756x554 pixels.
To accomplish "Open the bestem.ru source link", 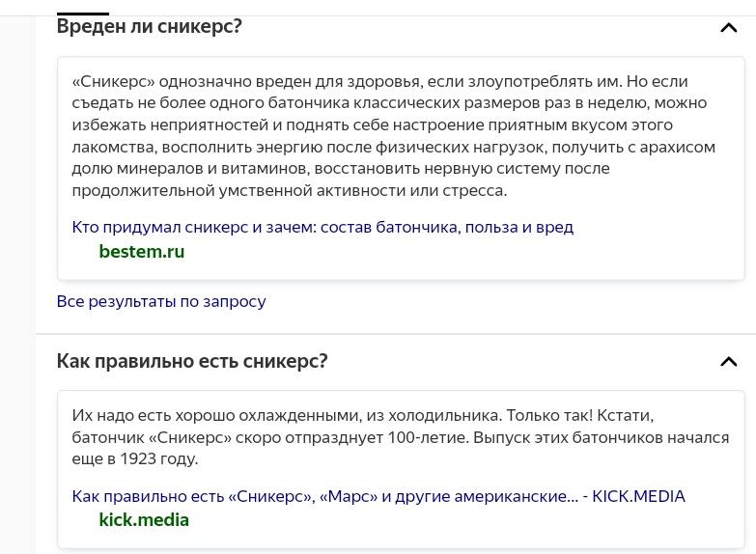I will pos(141,251).
